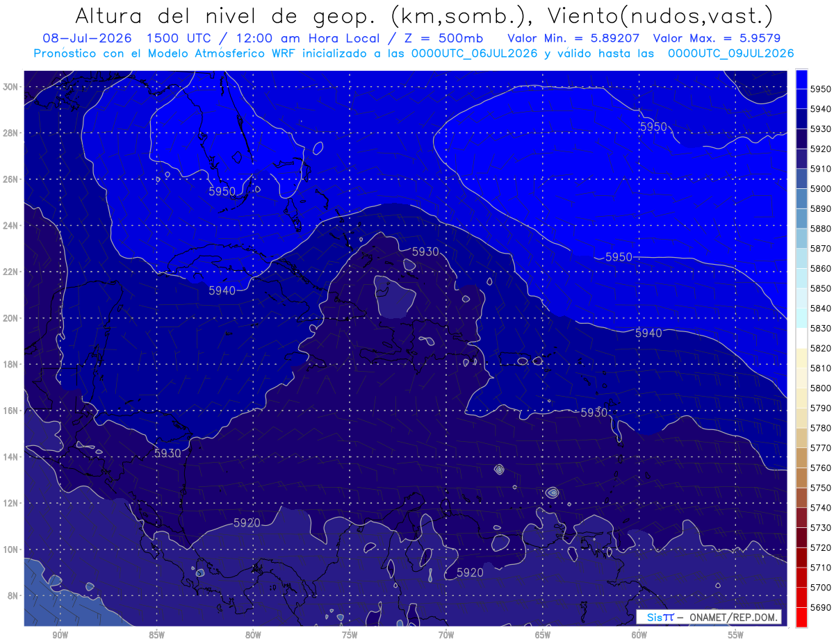Image resolution: width=834 pixels, height=644 pixels.
Task: Click the 14N latitude axis label
Action: (x=11, y=457)
